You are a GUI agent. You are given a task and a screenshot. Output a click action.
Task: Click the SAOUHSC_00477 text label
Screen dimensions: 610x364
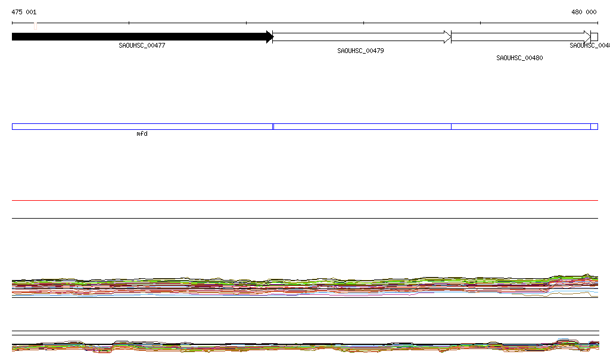[142, 45]
